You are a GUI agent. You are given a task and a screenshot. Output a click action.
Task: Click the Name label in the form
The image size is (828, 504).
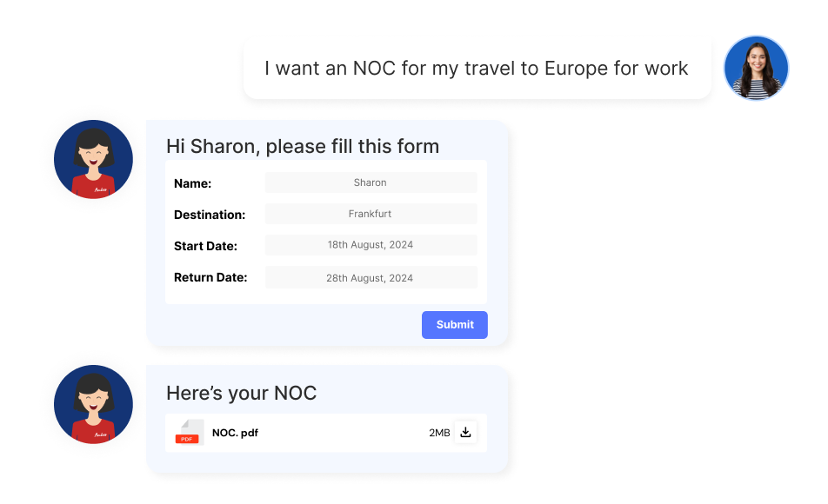193,183
